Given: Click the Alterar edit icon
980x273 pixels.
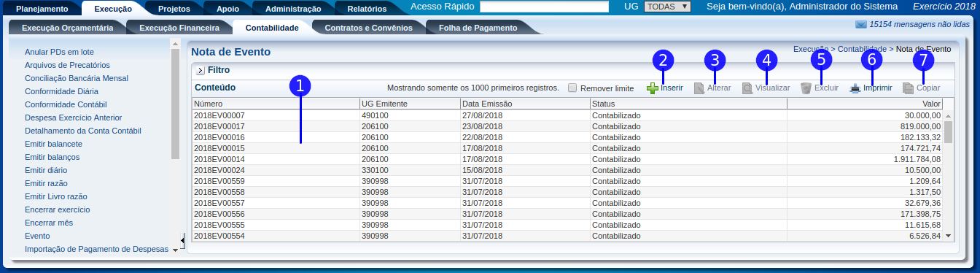Looking at the screenshot, I should tap(699, 88).
